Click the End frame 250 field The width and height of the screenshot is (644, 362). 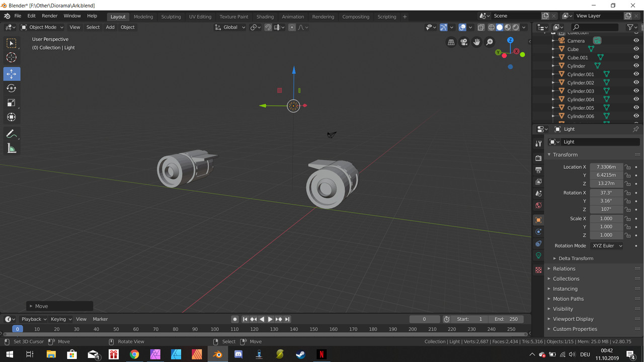pos(507,319)
